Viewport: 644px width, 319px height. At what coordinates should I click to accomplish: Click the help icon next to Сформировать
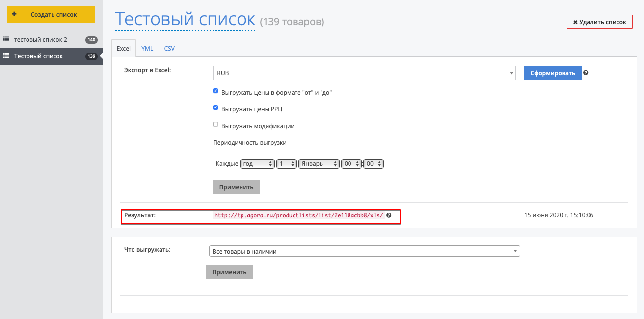point(586,73)
